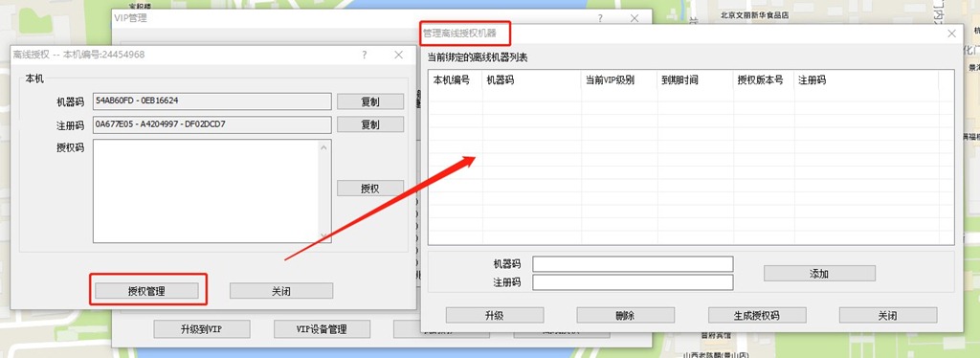
Task: Copy the registration code value
Action: [370, 124]
